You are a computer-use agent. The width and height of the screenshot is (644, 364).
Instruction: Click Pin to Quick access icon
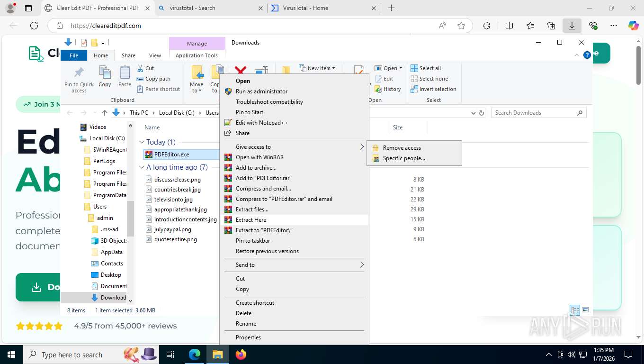[79, 79]
